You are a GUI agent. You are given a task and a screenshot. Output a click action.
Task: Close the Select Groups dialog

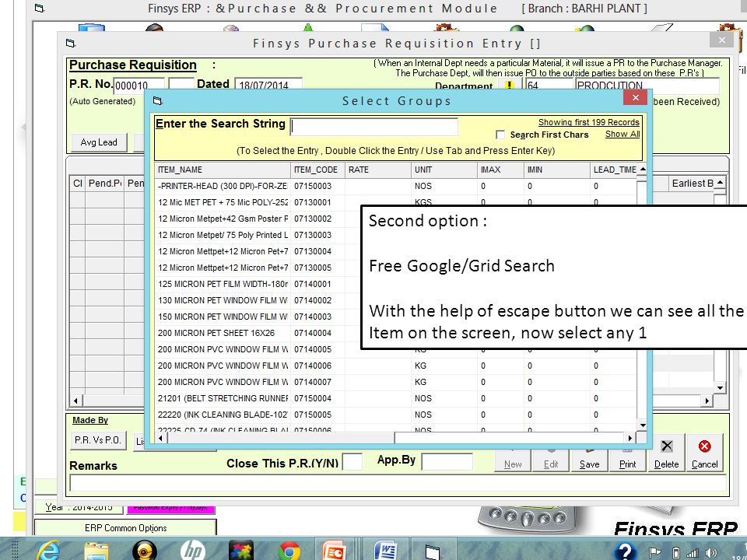pyautogui.click(x=635, y=98)
